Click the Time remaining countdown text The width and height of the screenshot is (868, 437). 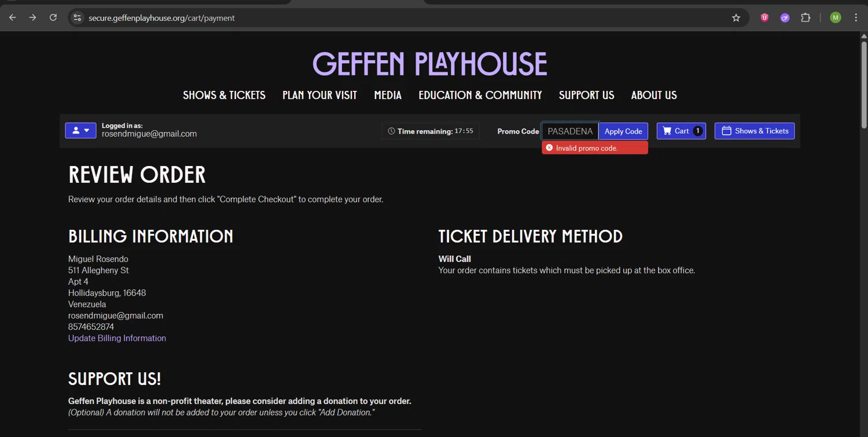pyautogui.click(x=435, y=131)
